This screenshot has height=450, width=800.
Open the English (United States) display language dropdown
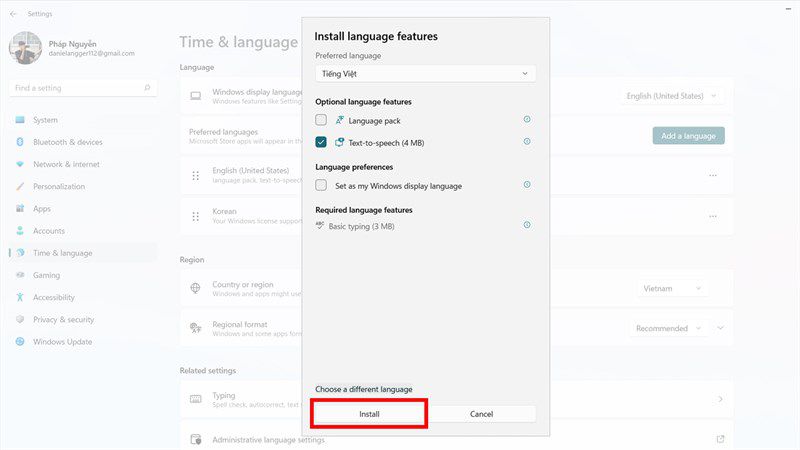[671, 96]
